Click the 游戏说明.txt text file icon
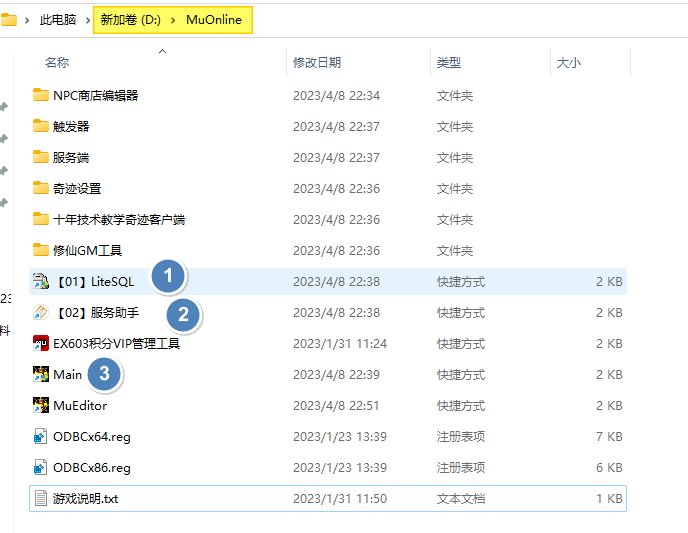This screenshot has width=688, height=533. pos(41,498)
